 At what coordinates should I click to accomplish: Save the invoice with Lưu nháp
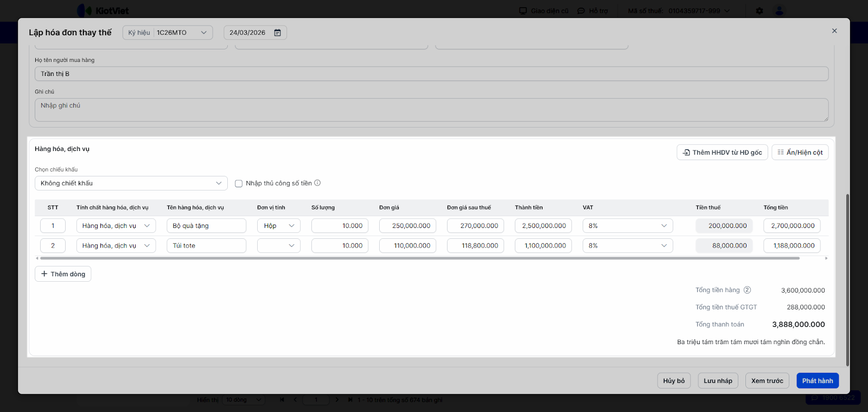718,381
